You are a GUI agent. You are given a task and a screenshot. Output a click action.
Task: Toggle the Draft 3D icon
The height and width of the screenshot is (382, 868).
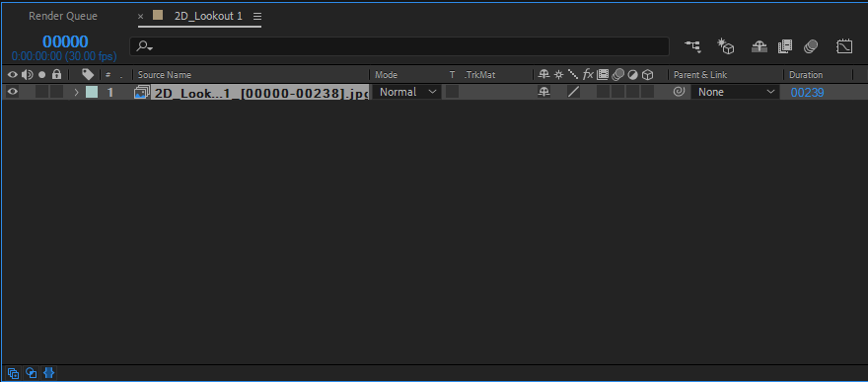725,46
